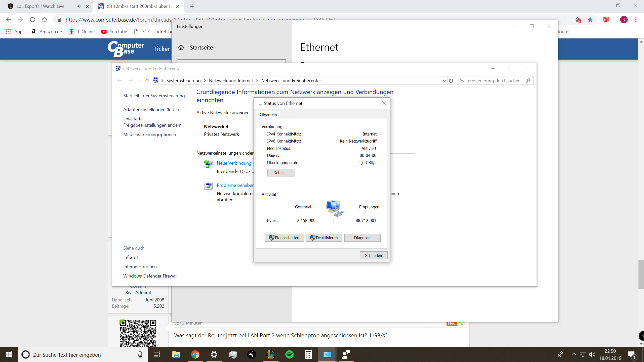Open the calculator from the taskbar
This screenshot has width=644, height=362.
click(x=308, y=354)
